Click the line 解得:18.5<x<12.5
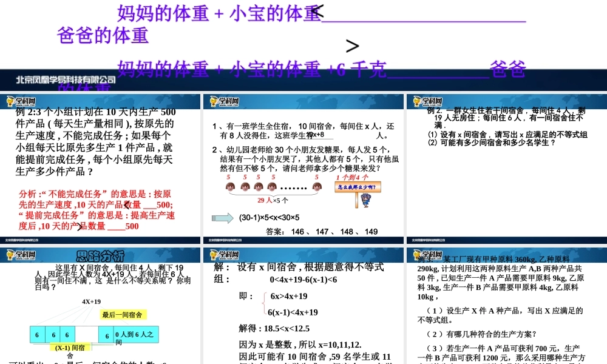The image size is (607, 364). pyautogui.click(x=274, y=328)
